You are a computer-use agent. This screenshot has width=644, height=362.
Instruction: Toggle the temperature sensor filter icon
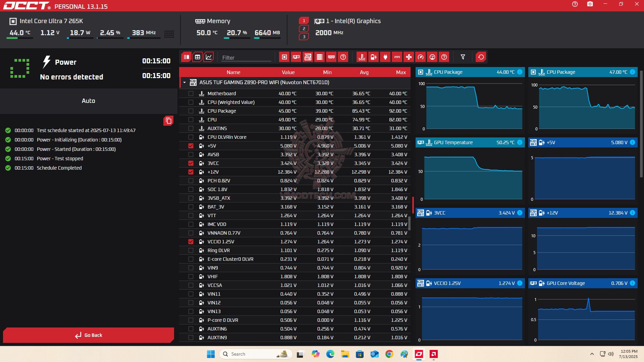(362, 57)
